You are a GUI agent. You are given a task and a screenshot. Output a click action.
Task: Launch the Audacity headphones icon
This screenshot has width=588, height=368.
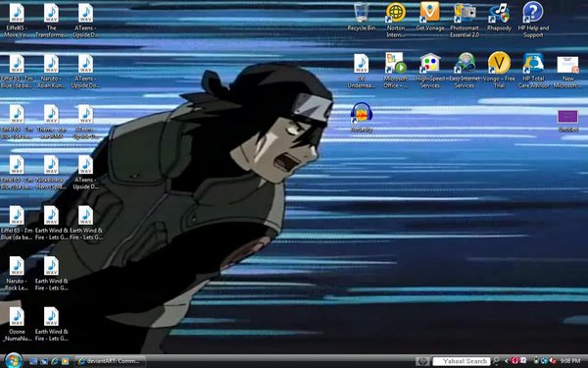coord(361,118)
